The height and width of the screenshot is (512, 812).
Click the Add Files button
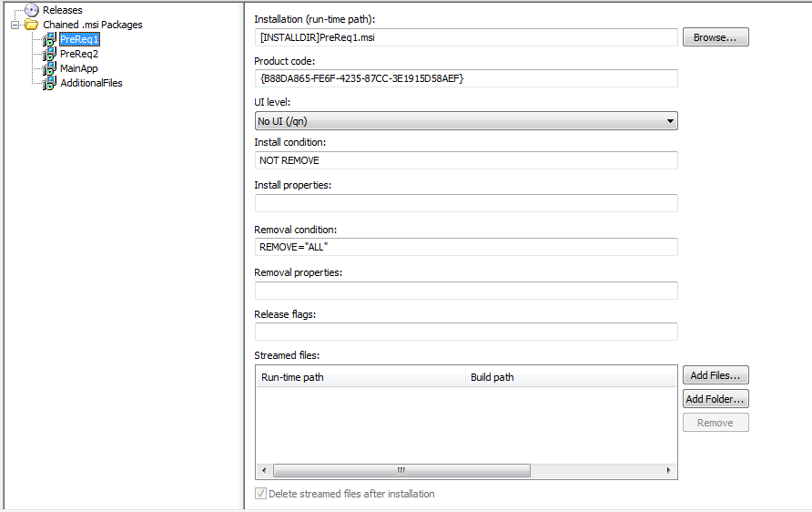pos(715,375)
